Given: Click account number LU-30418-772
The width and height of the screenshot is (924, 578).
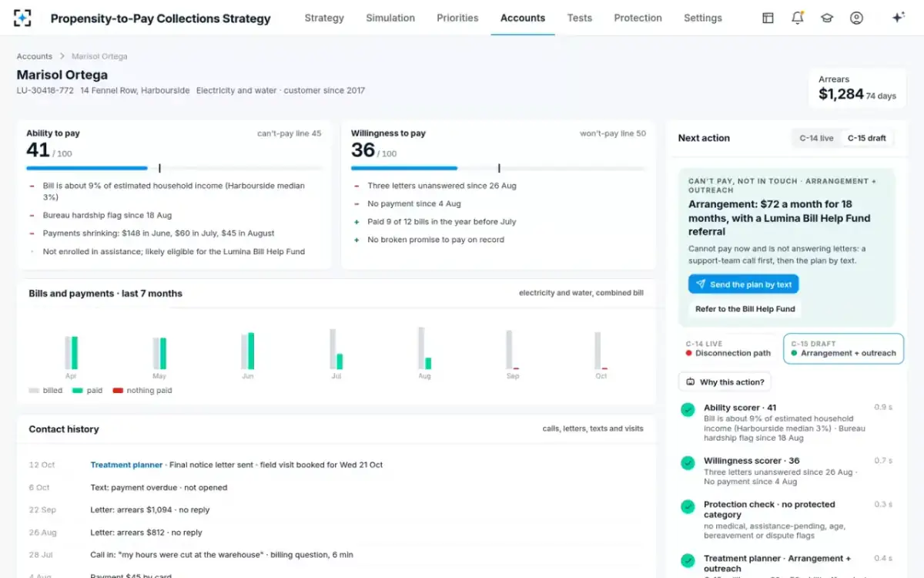Looking at the screenshot, I should pos(45,90).
